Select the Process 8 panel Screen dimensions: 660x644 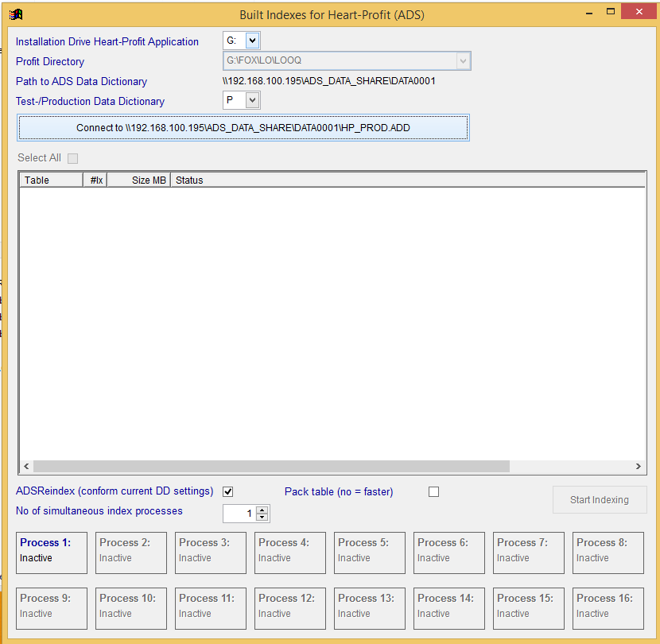point(608,553)
